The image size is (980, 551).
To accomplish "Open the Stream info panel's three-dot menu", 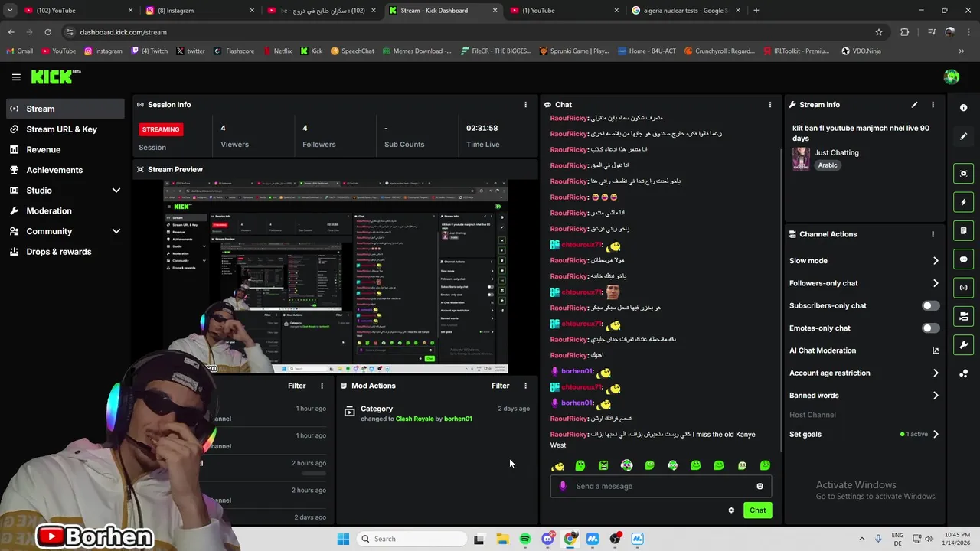I will point(933,105).
